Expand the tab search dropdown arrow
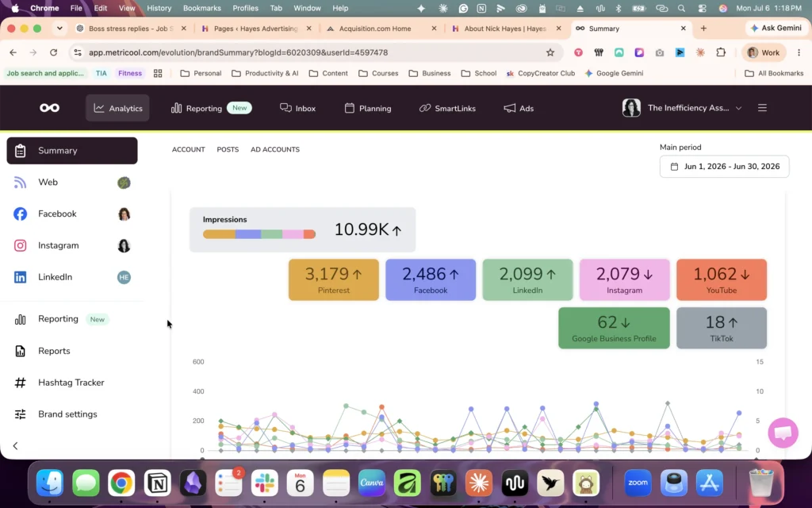 [59, 29]
